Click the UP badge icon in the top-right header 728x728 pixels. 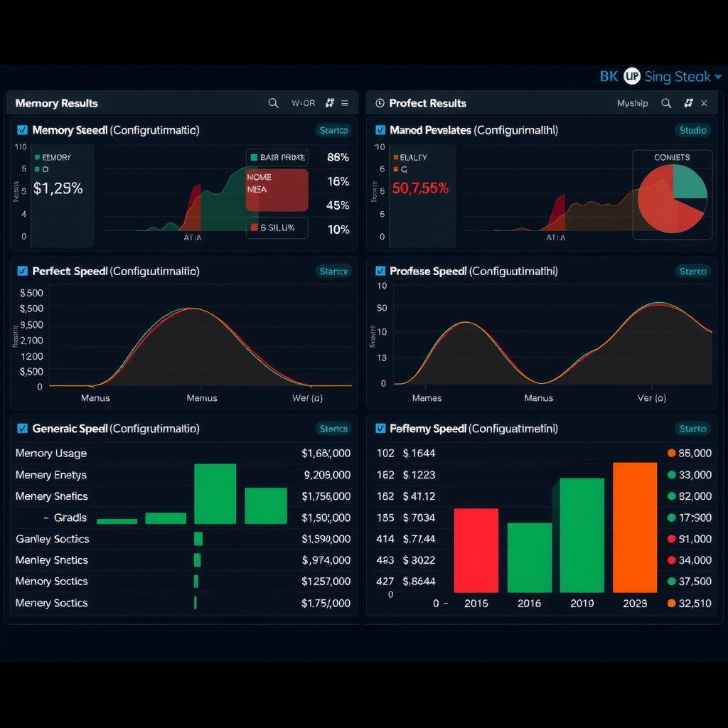tap(631, 76)
